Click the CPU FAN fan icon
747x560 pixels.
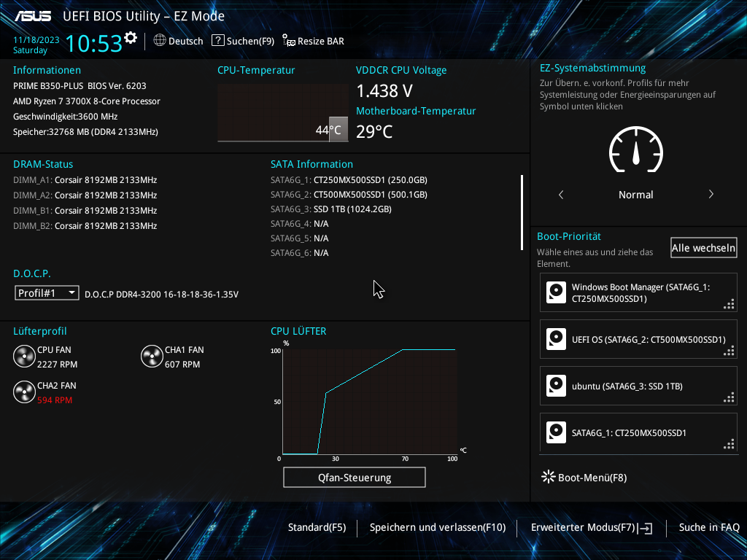pos(24,357)
